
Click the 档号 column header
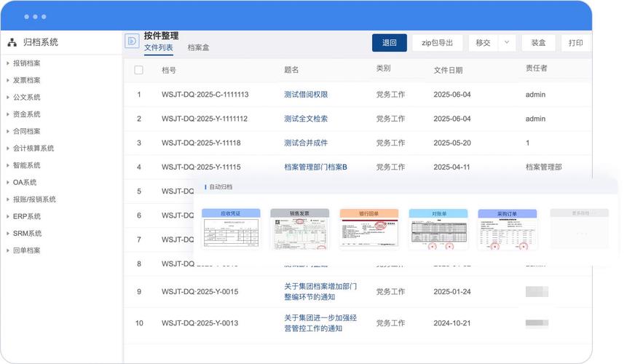(x=169, y=71)
